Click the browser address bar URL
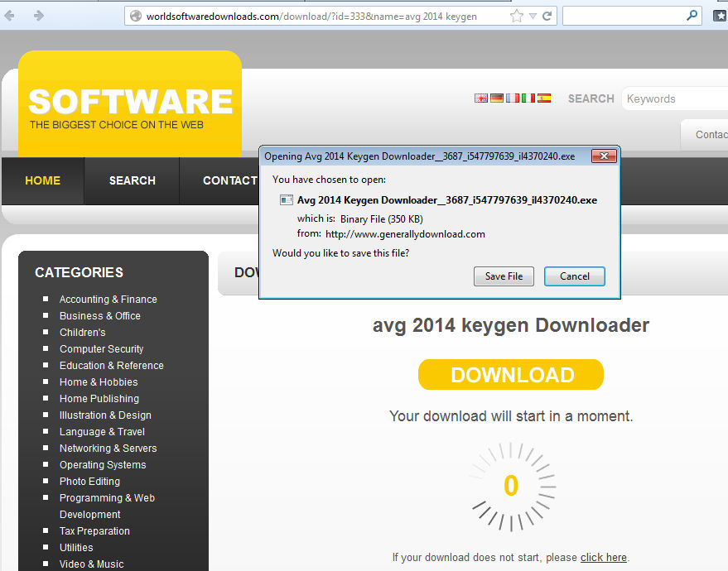The width and height of the screenshot is (728, 571). tap(311, 17)
